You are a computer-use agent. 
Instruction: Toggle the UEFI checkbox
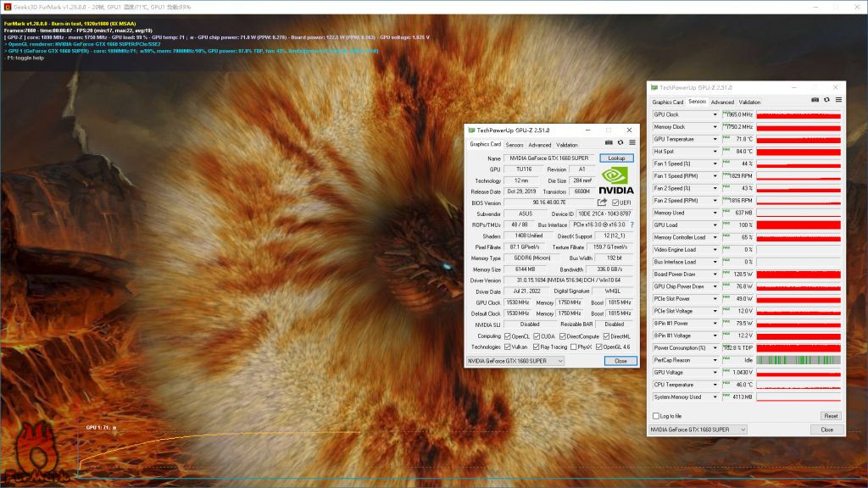pos(616,202)
